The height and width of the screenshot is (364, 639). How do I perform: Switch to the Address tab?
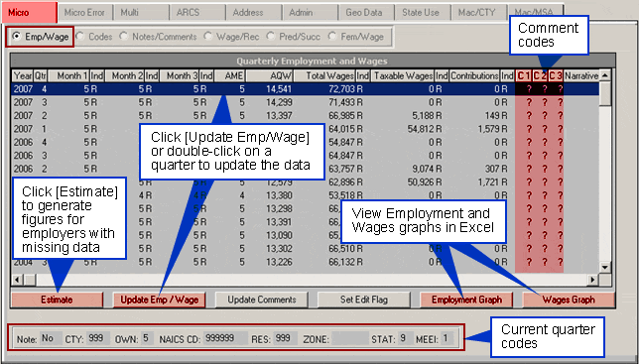(253, 12)
